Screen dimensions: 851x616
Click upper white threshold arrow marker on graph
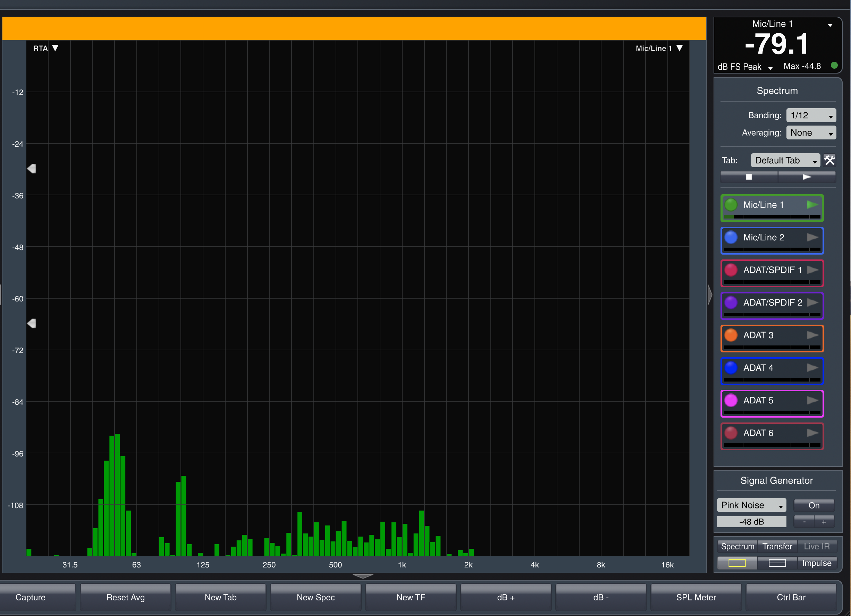click(32, 169)
